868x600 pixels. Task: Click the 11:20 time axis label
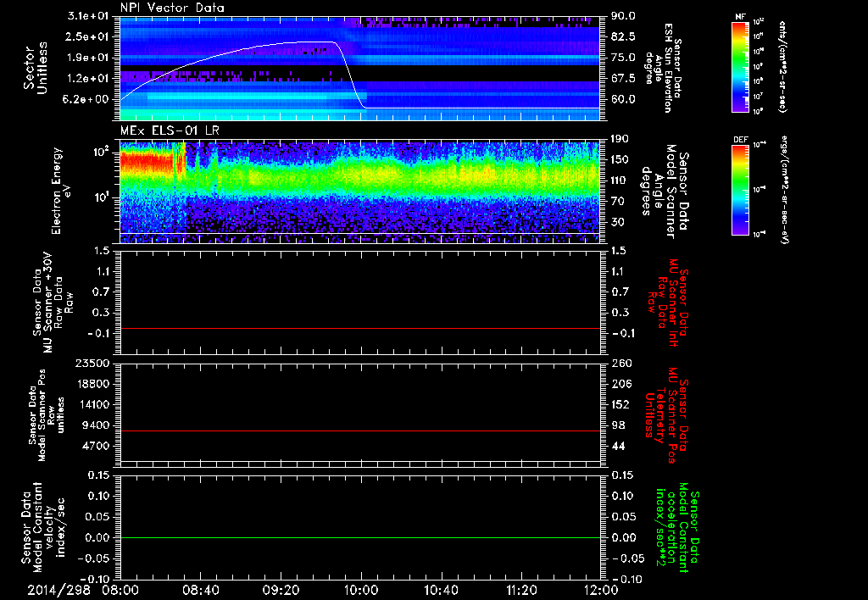click(x=521, y=589)
